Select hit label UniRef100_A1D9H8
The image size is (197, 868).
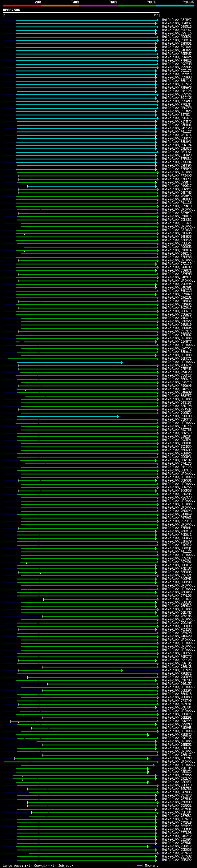click(x=177, y=728)
